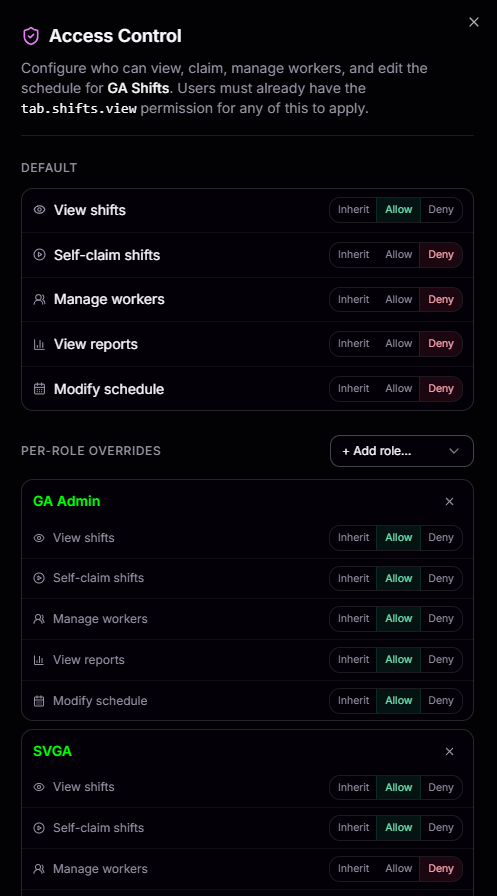Click the calendar icon beside Default Modify schedule
The width and height of the screenshot is (497, 896).
[39, 389]
